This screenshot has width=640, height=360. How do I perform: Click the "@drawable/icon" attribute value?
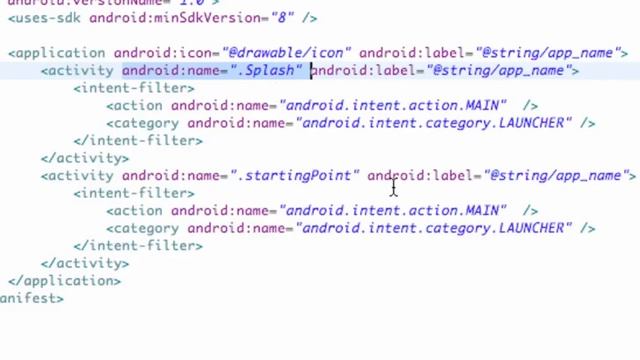[286, 53]
